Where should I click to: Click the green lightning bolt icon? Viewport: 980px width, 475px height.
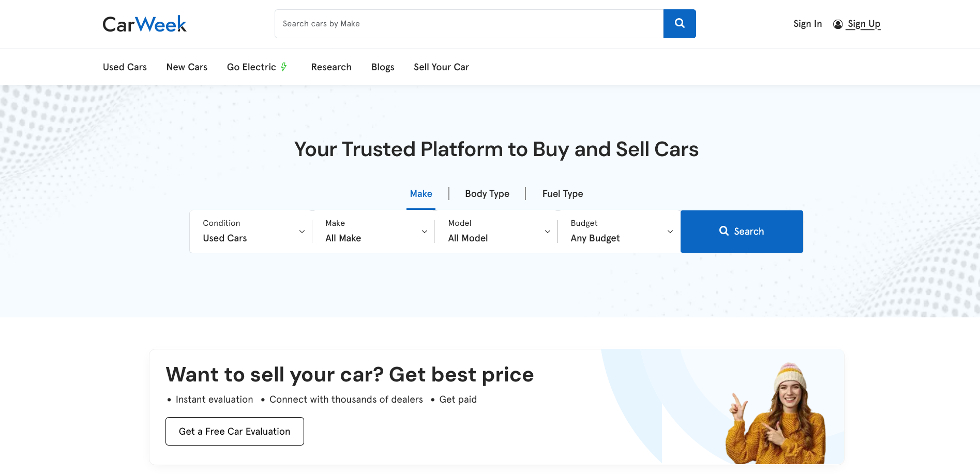point(284,67)
